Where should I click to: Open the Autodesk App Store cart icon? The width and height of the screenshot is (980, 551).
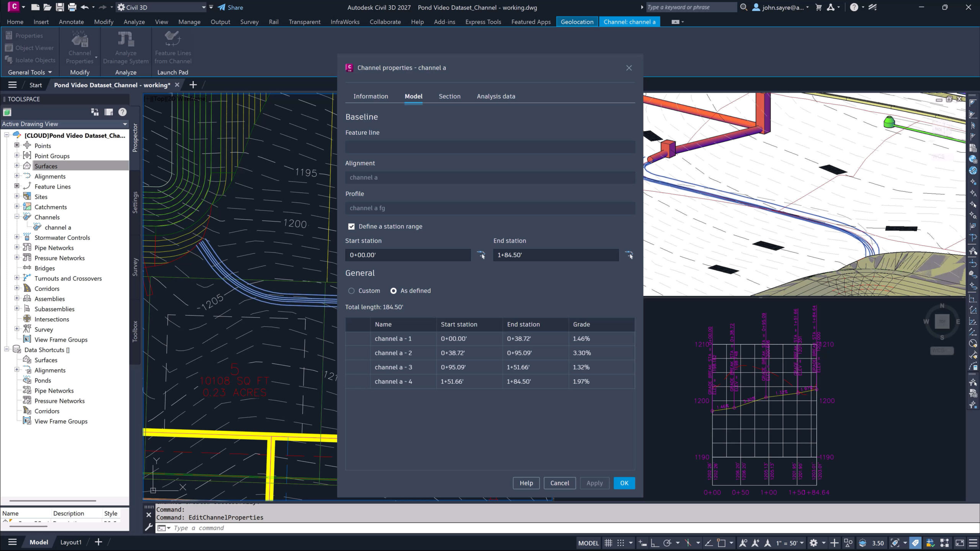[x=818, y=7]
